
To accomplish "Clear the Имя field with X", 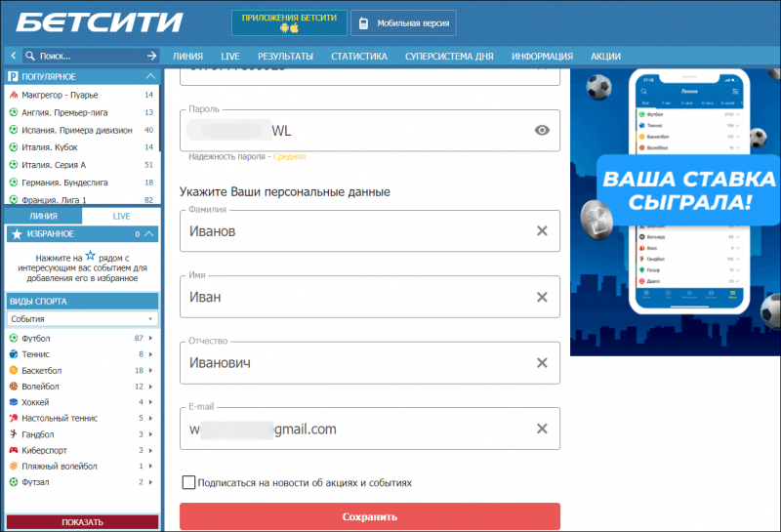I will coord(542,297).
